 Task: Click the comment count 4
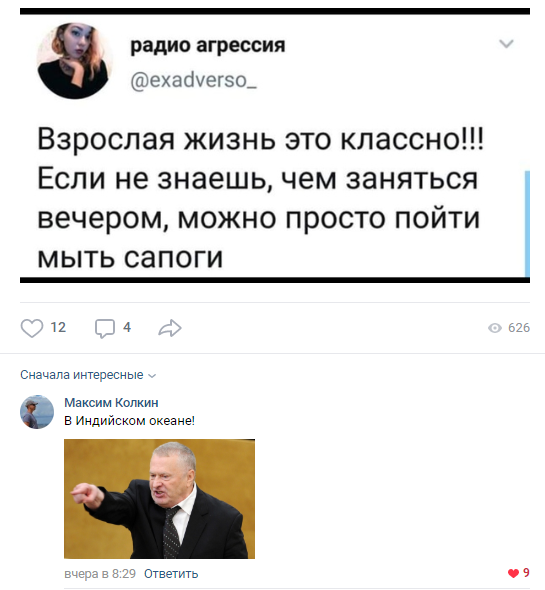click(127, 327)
